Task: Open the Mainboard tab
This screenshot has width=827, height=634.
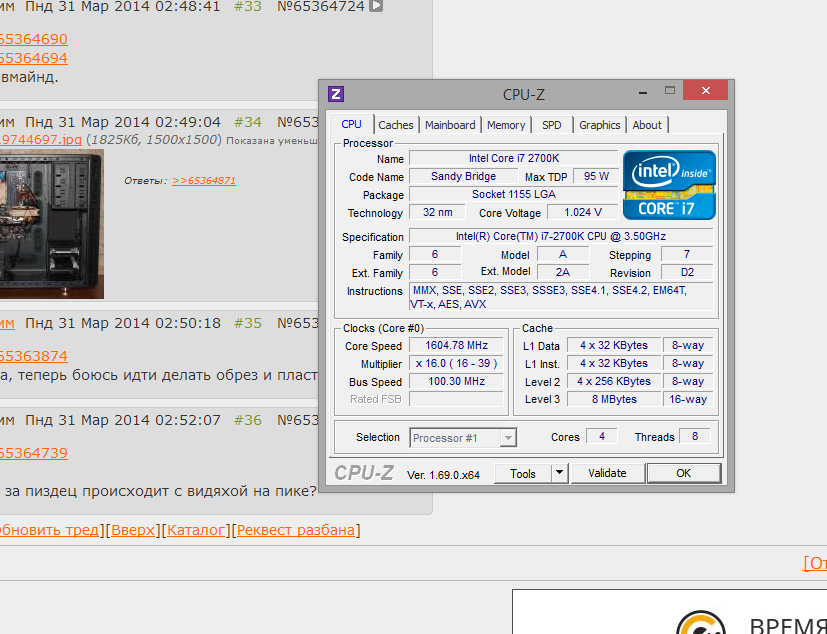Action: [450, 125]
